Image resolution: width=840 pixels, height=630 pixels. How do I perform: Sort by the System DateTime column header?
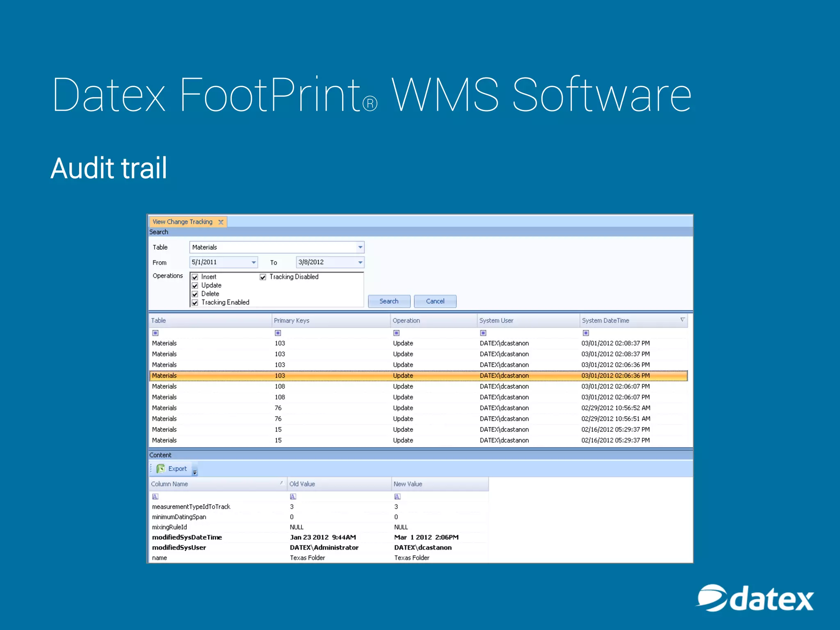tap(634, 320)
